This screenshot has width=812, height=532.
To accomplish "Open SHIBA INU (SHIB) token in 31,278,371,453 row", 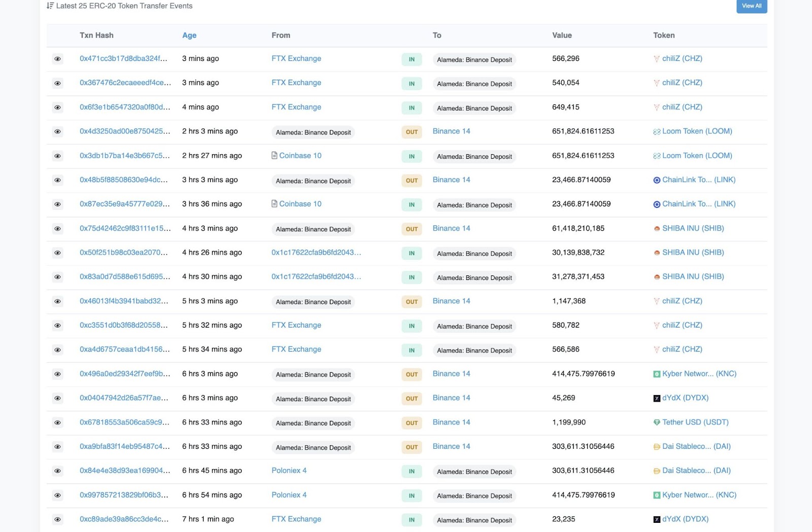I will point(693,276).
